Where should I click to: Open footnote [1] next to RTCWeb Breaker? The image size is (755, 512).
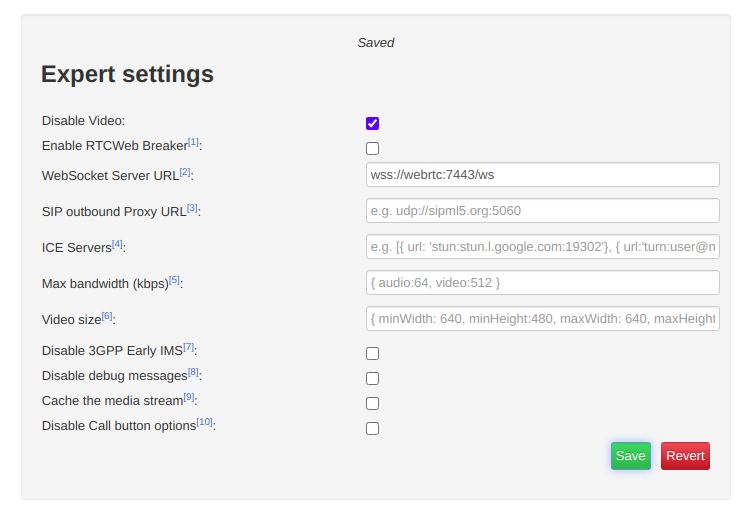pyautogui.click(x=193, y=142)
